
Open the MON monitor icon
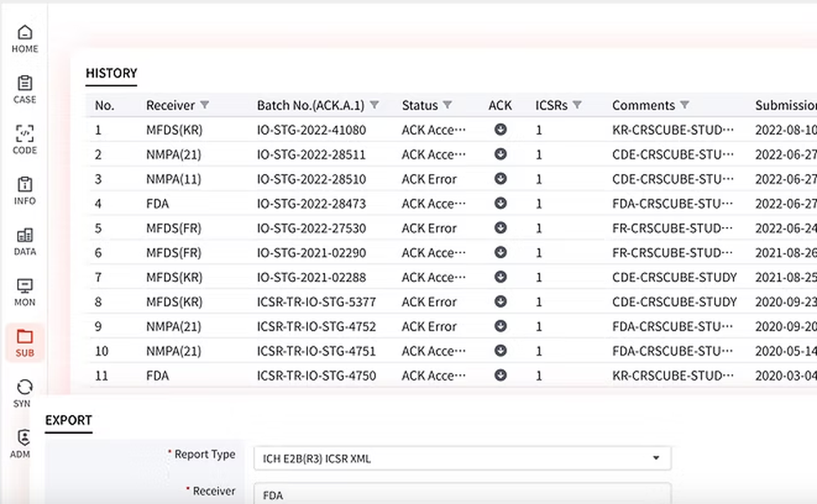point(25,292)
